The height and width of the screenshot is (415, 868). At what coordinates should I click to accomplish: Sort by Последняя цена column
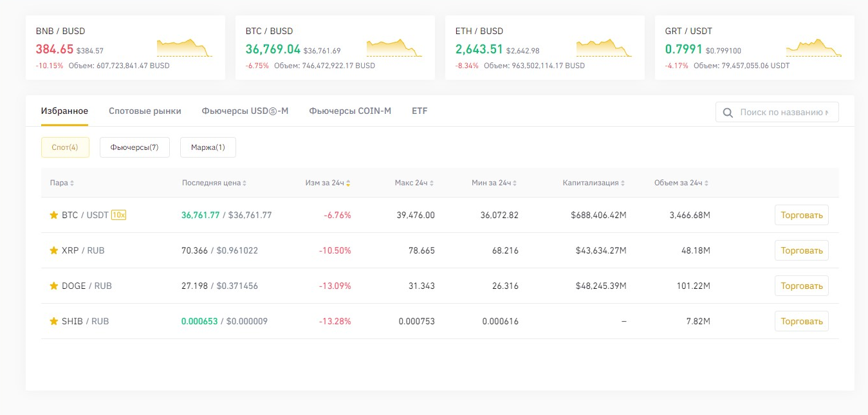tap(214, 183)
